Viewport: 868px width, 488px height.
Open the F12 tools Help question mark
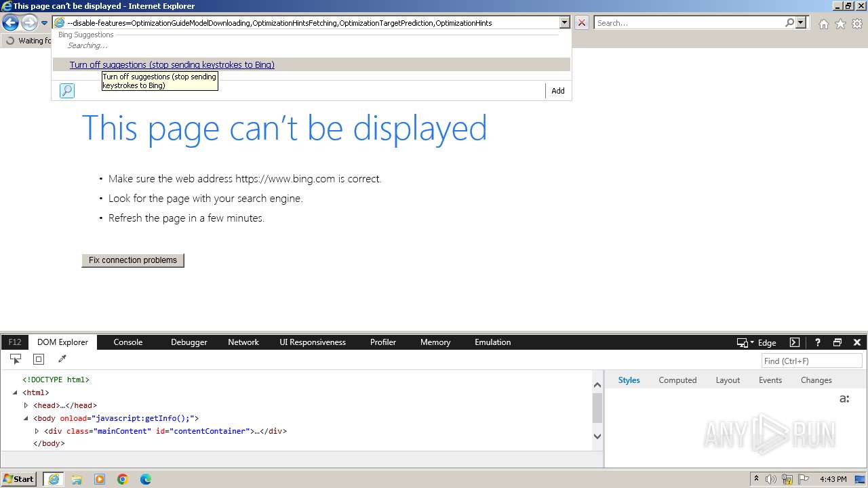click(818, 342)
